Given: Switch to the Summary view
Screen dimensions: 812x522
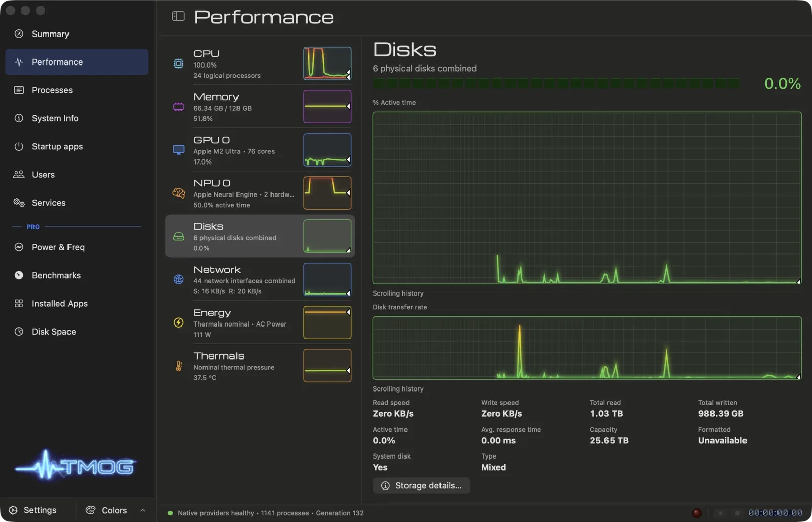Looking at the screenshot, I should pyautogui.click(x=77, y=34).
